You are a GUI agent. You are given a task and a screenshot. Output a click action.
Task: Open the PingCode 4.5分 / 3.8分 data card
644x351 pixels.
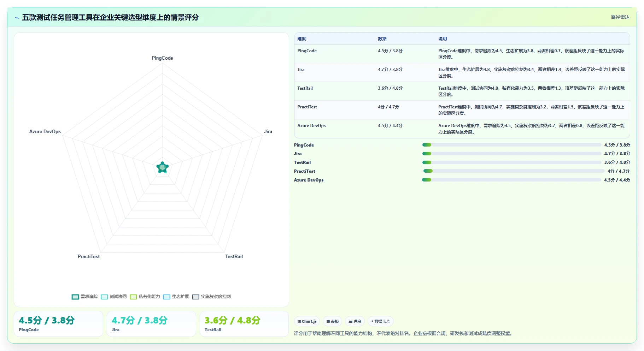(58, 324)
